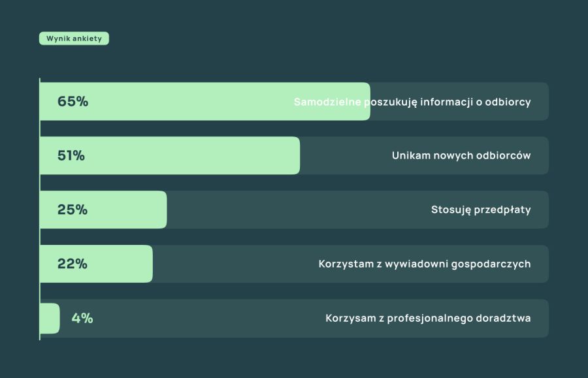This screenshot has width=588, height=378.
Task: Click the small green stub of the 4% bar
Action: (50, 319)
